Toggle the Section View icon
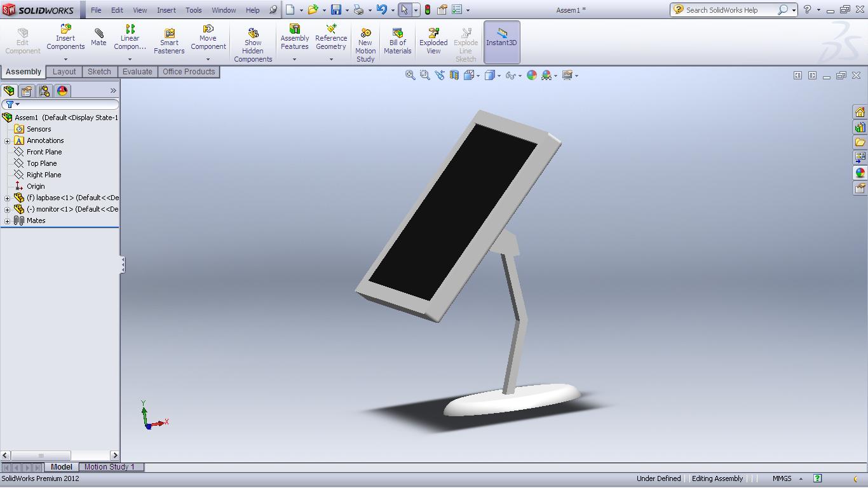 (x=454, y=75)
